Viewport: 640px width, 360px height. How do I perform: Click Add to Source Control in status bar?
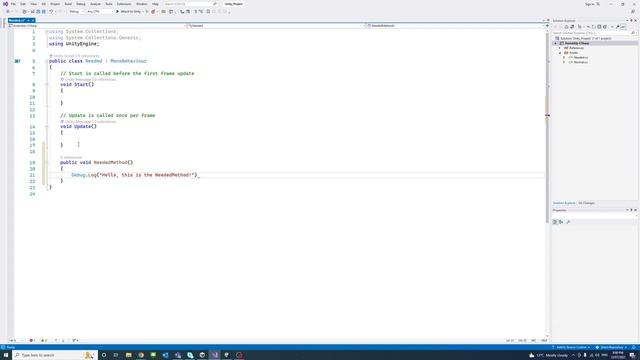571,347
